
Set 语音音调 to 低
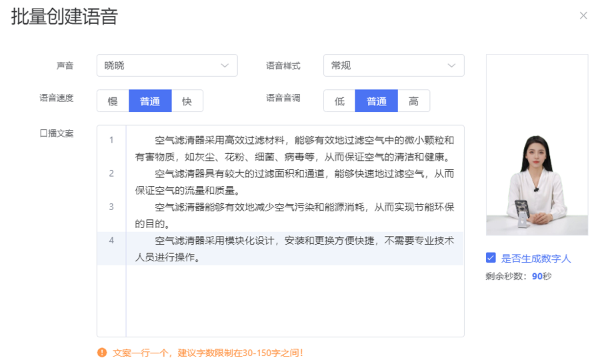[x=339, y=101]
